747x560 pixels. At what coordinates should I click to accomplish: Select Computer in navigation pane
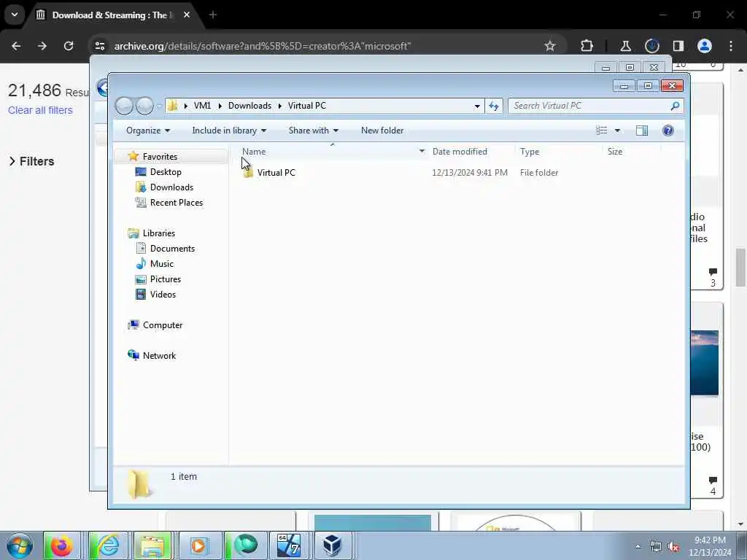[x=163, y=325]
